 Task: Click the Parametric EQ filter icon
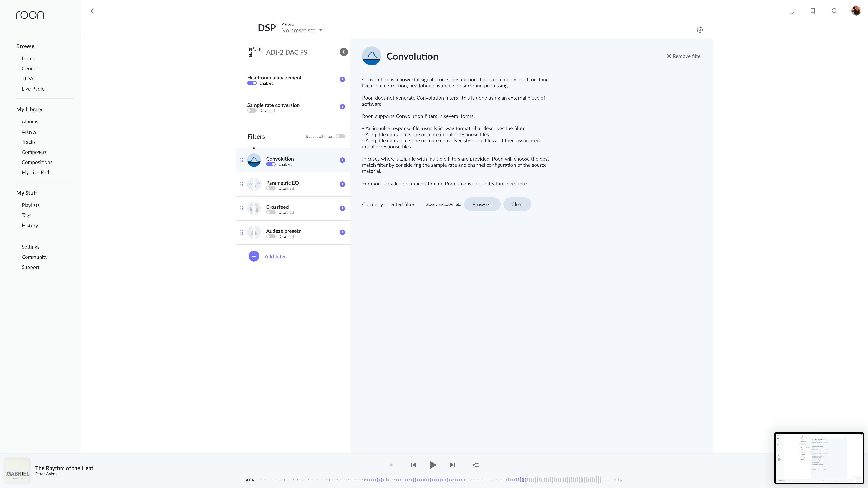(254, 184)
